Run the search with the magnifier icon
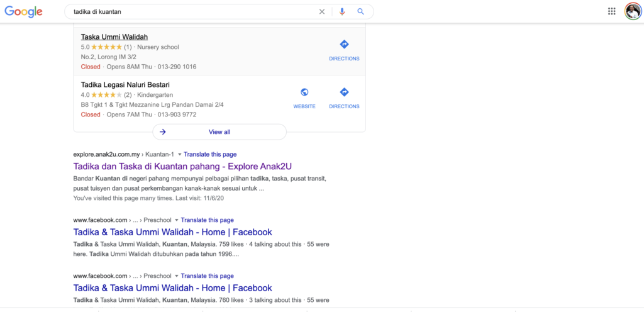The height and width of the screenshot is (312, 644). pyautogui.click(x=360, y=12)
